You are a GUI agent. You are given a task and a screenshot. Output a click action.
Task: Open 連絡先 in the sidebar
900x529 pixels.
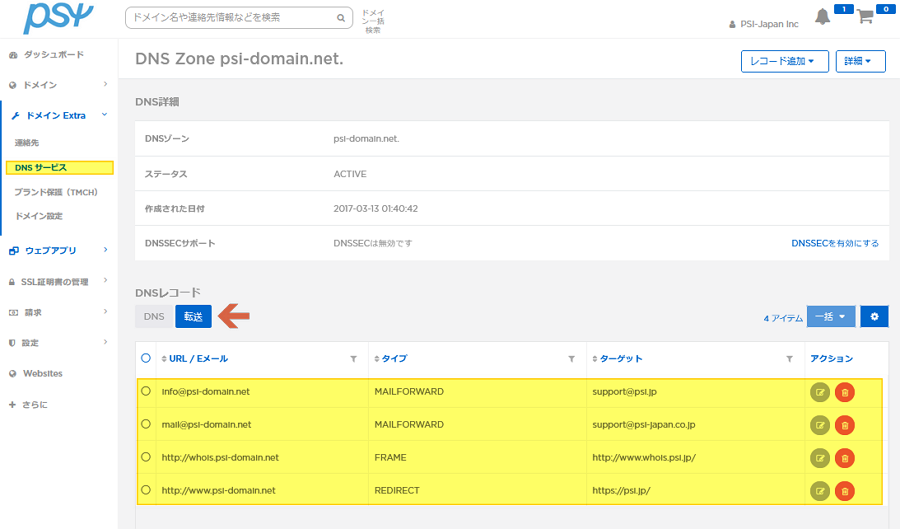click(x=27, y=143)
